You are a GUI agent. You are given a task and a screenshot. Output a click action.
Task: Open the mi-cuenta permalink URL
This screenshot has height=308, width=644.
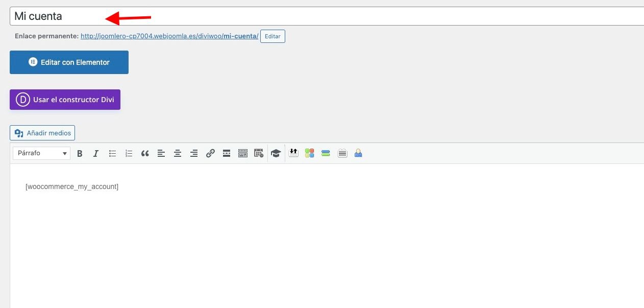pos(169,36)
